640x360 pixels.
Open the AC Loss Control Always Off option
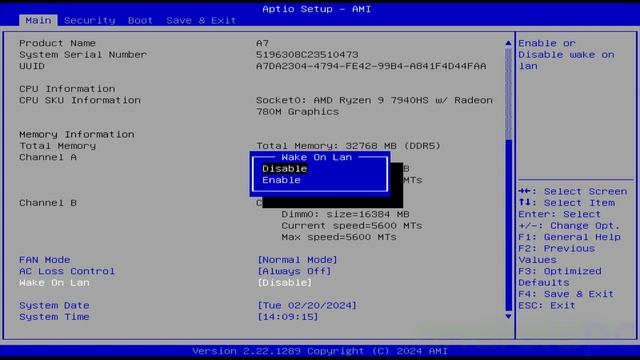(294, 271)
